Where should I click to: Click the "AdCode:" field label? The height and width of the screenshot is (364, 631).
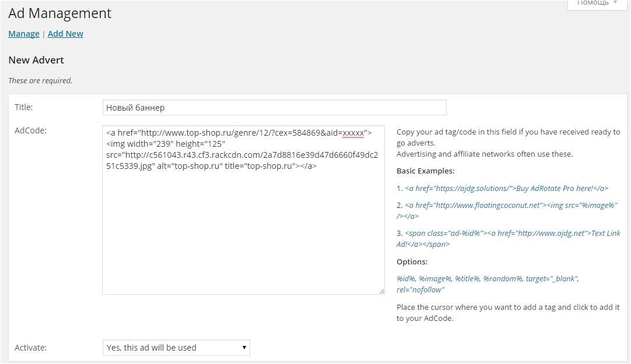[30, 130]
